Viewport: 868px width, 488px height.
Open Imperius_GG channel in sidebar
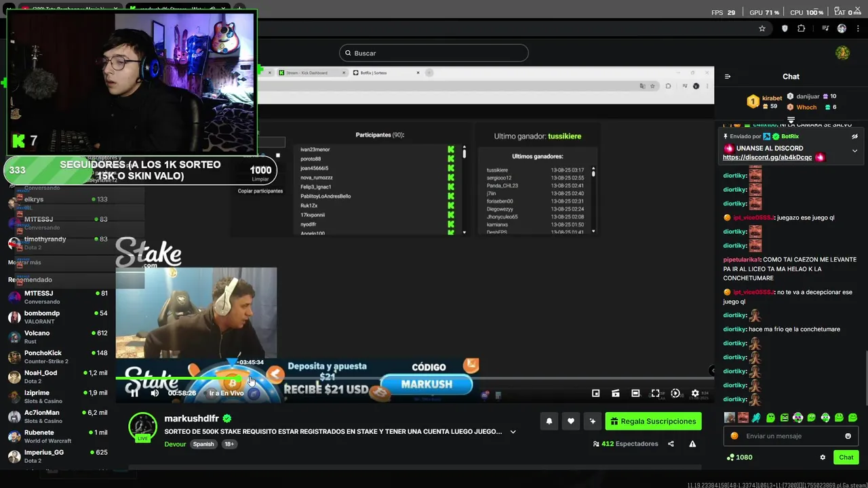(58, 455)
